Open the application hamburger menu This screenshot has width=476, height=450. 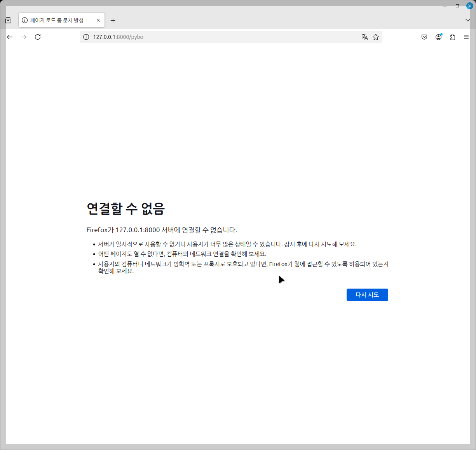click(466, 37)
